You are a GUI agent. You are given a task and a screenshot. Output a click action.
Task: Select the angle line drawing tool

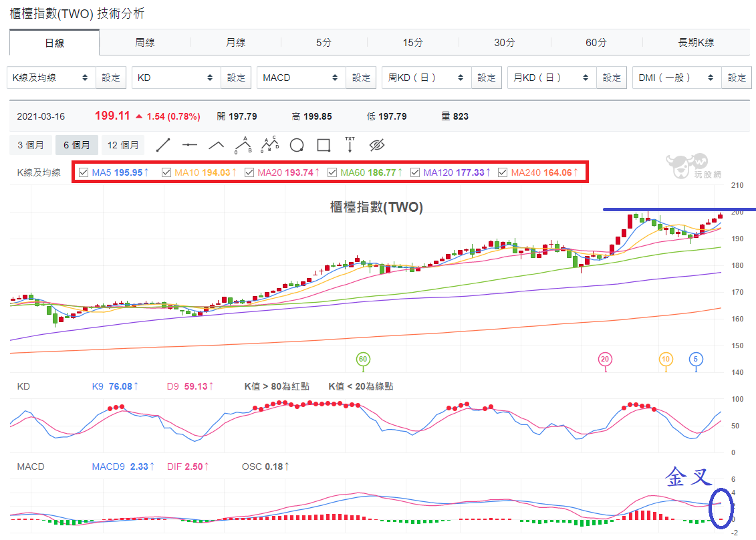216,145
